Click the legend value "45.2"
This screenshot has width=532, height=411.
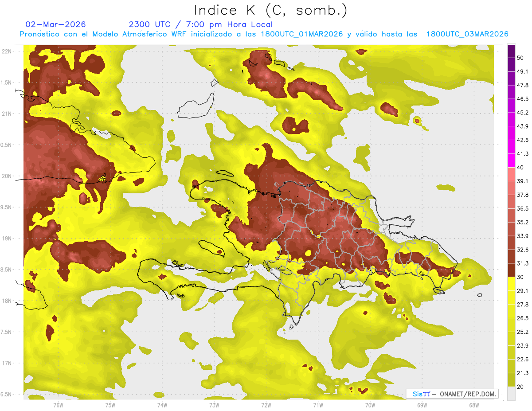click(523, 113)
